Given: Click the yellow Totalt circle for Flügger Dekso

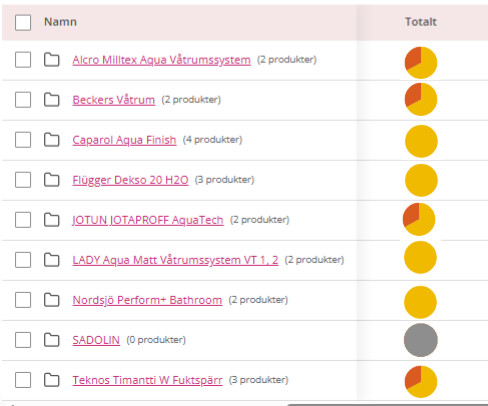Looking at the screenshot, I should [x=421, y=180].
